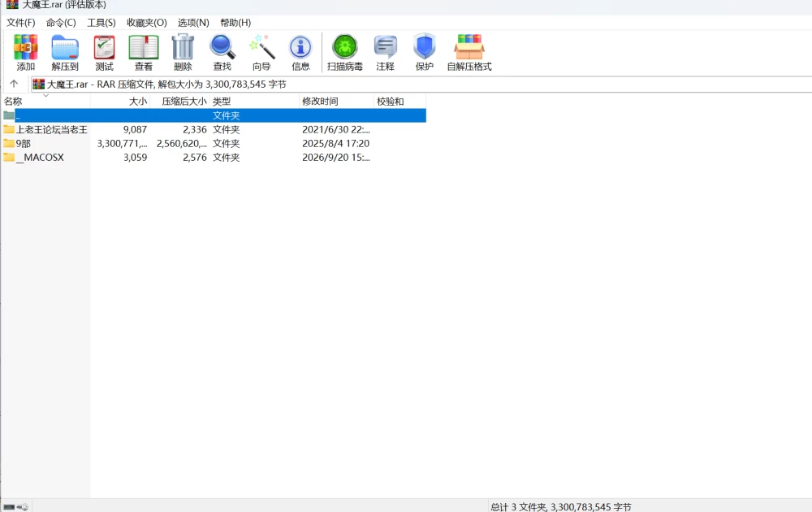Screen dimensions: 812x512
Task: Open the 帮助(H) menu
Action: [235, 23]
